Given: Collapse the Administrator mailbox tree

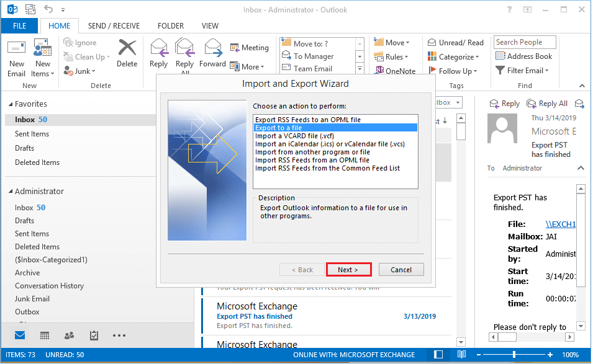Looking at the screenshot, I should pyautogui.click(x=9, y=192).
